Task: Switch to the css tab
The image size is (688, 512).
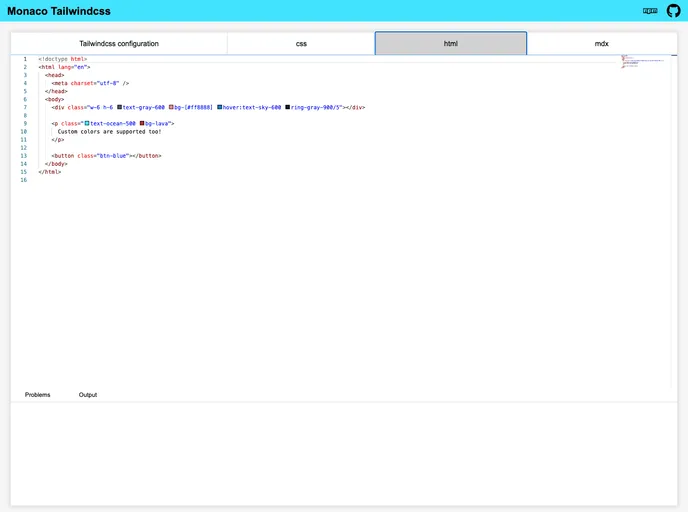Action: pyautogui.click(x=301, y=43)
